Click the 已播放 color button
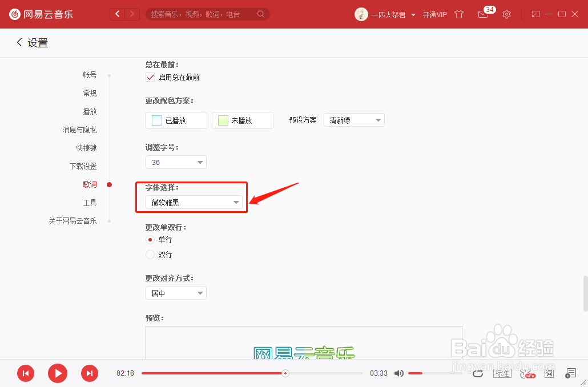This screenshot has height=387, width=588. click(x=176, y=120)
